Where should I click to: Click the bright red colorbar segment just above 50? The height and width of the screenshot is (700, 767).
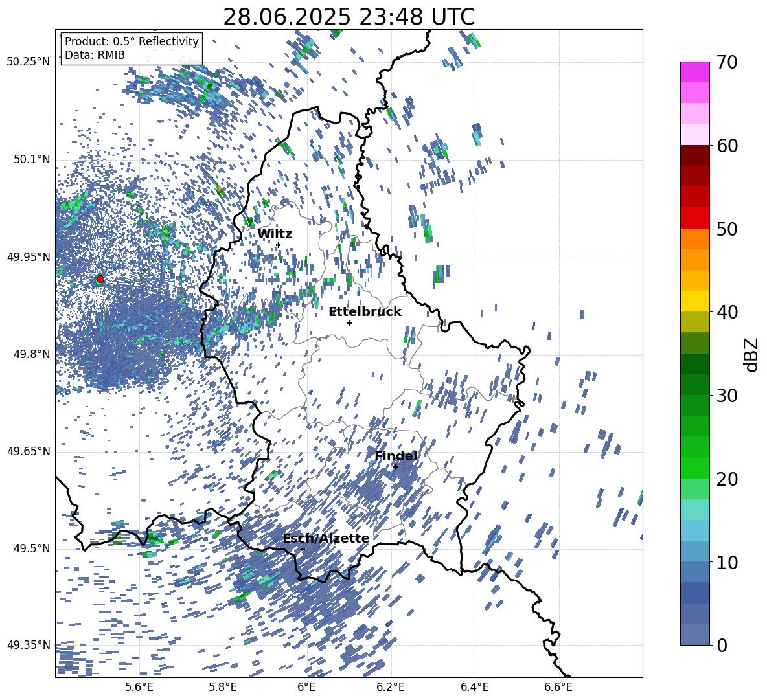click(694, 218)
